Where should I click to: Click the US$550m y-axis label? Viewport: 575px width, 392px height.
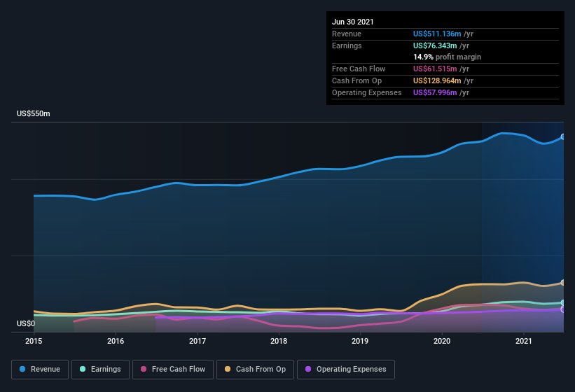tap(34, 113)
